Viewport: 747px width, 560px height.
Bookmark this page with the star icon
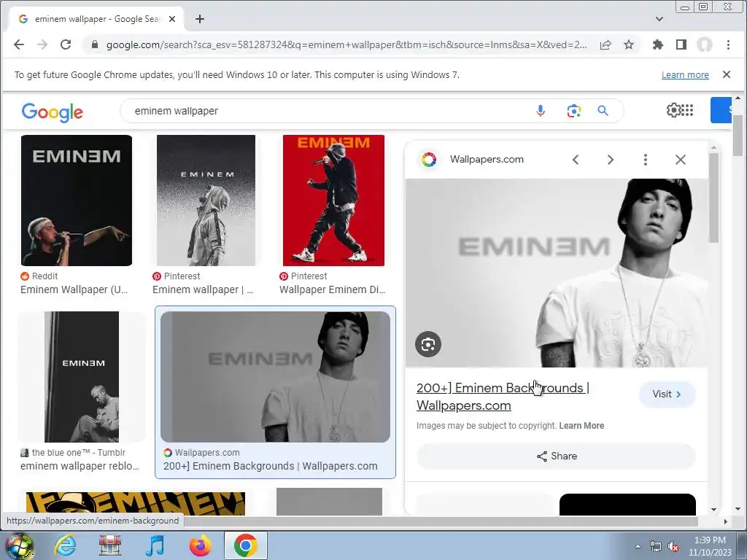coord(629,44)
